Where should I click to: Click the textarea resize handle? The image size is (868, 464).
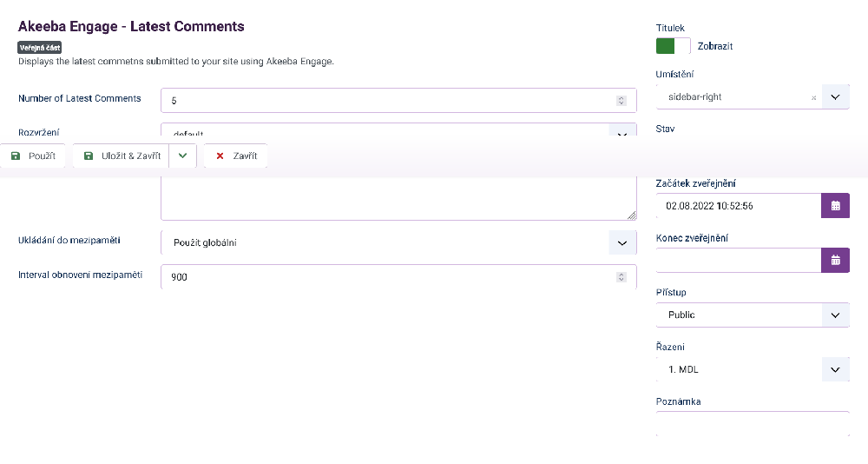click(631, 215)
